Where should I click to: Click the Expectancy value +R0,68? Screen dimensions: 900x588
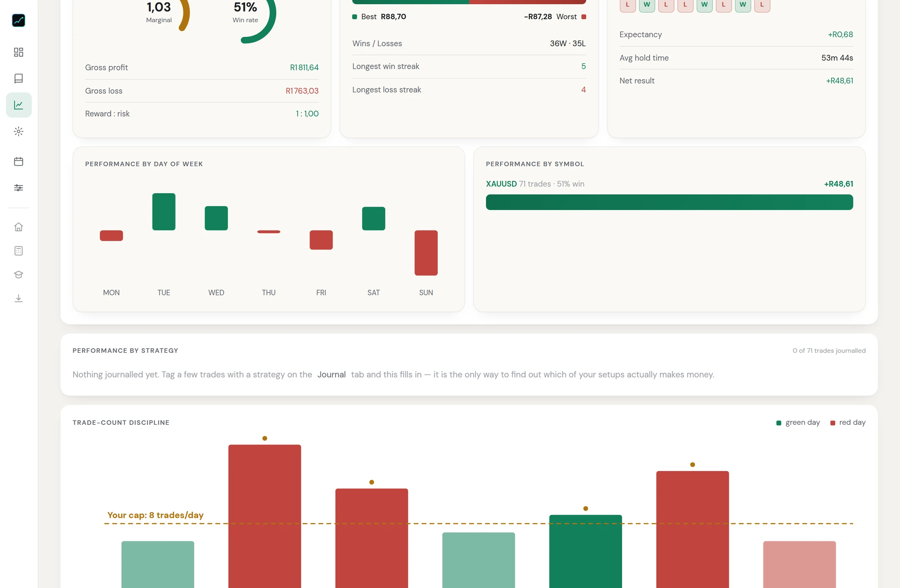(x=840, y=34)
